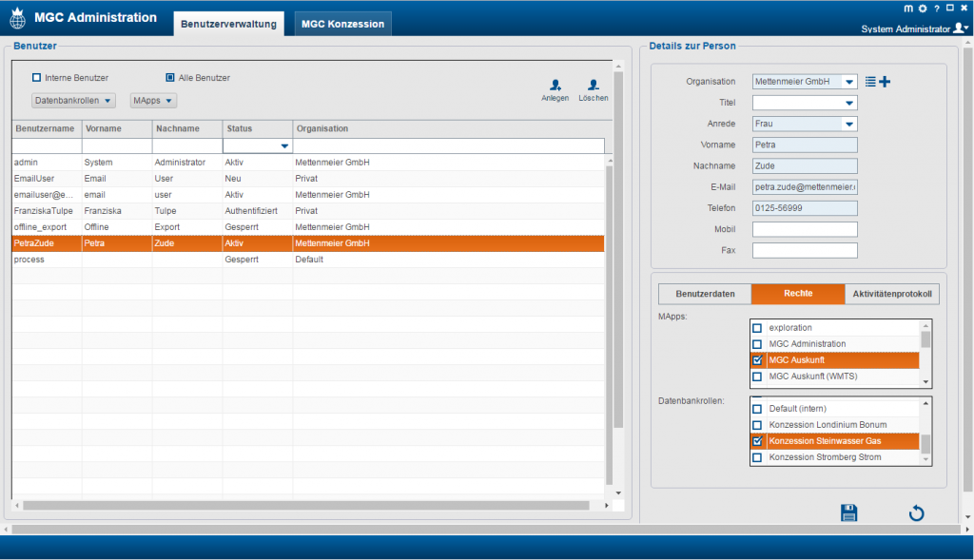The width and height of the screenshot is (974, 560).
Task: Click into the Mobil input field
Action: (805, 229)
